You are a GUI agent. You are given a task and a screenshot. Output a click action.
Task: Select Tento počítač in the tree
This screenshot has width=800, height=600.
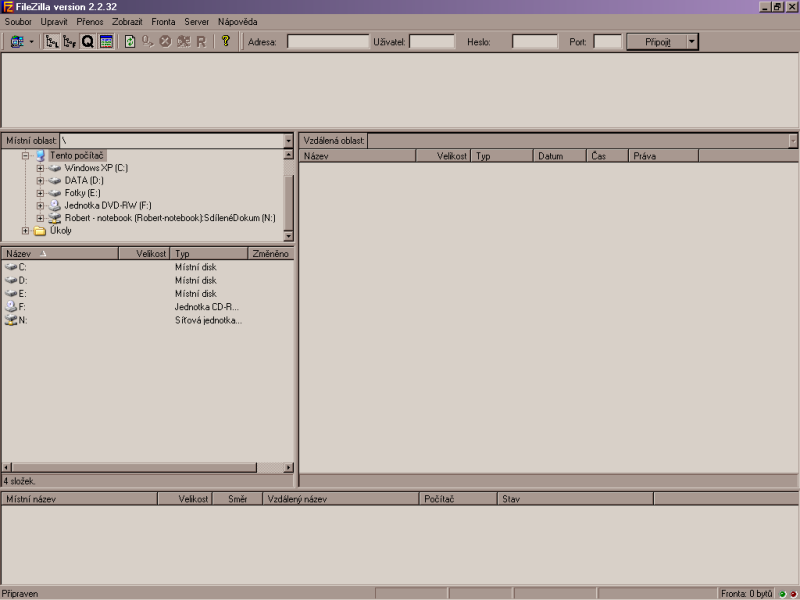pyautogui.click(x=77, y=156)
